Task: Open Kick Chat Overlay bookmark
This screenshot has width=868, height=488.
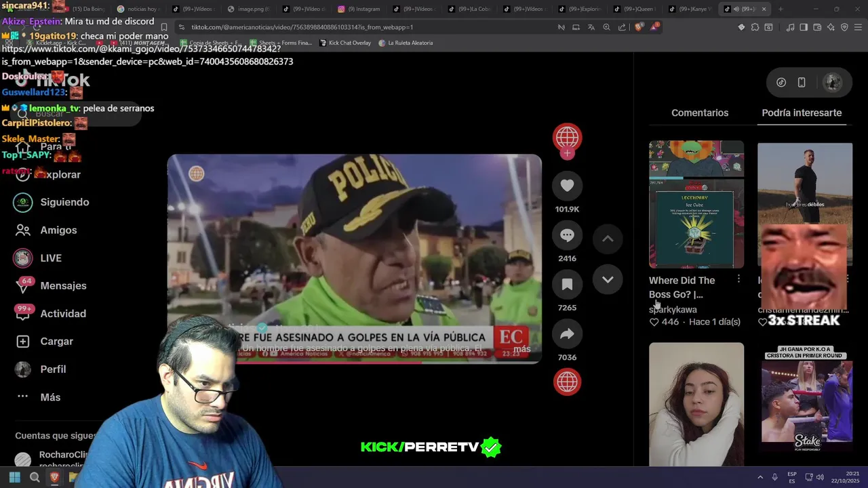Action: coord(344,43)
